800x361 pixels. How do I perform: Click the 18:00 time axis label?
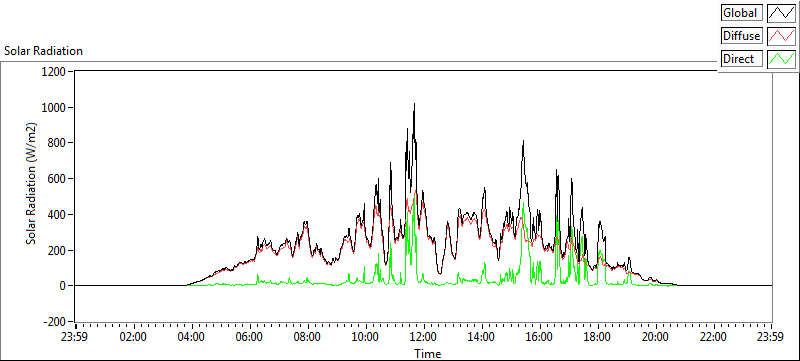(x=597, y=337)
